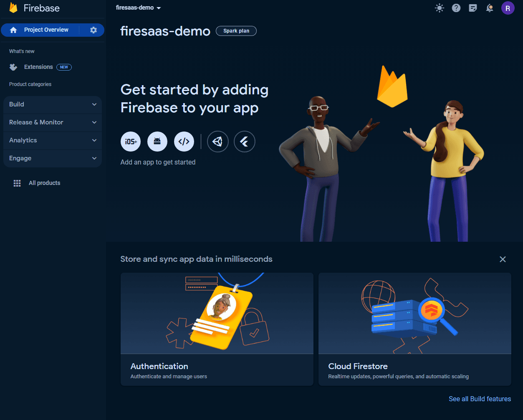Viewport: 523px width, 420px height.
Task: Click the Authentication card title
Action: pos(159,366)
